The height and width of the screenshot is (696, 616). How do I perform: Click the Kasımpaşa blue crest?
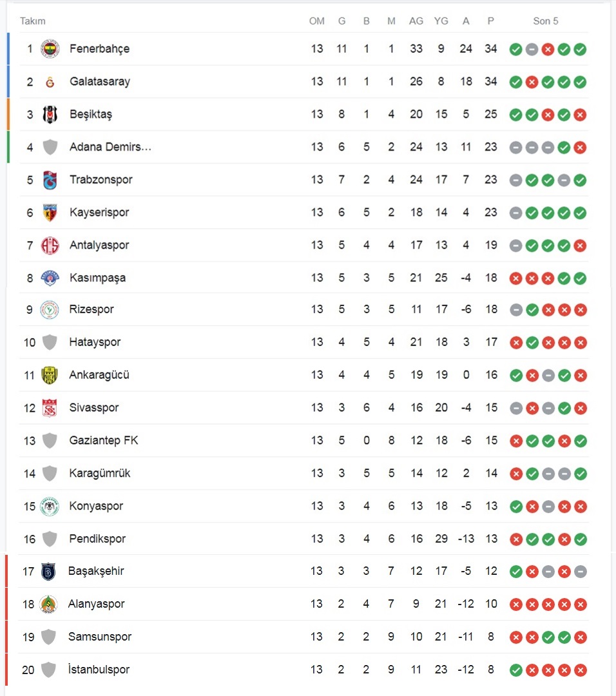50,278
